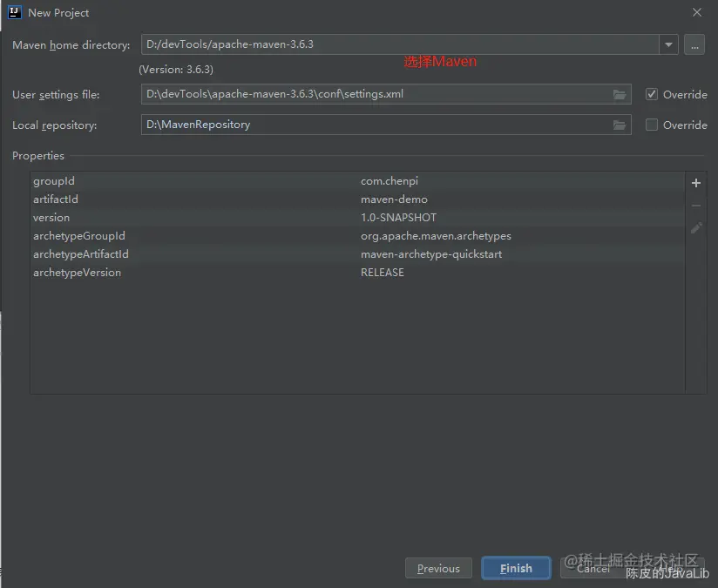Click the Finish button
The height and width of the screenshot is (588, 718).
coord(516,568)
